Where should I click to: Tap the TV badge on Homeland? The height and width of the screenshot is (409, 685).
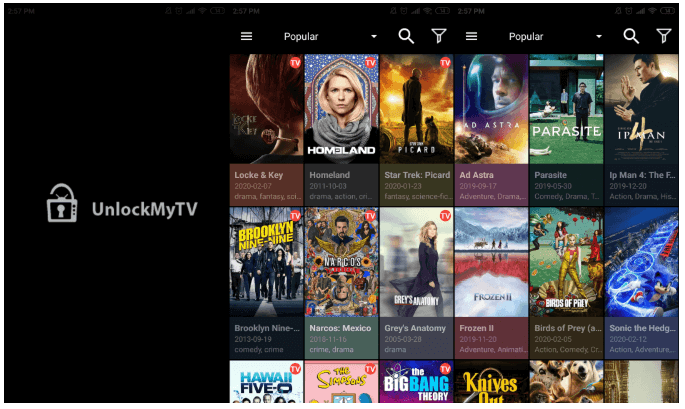pyautogui.click(x=370, y=62)
